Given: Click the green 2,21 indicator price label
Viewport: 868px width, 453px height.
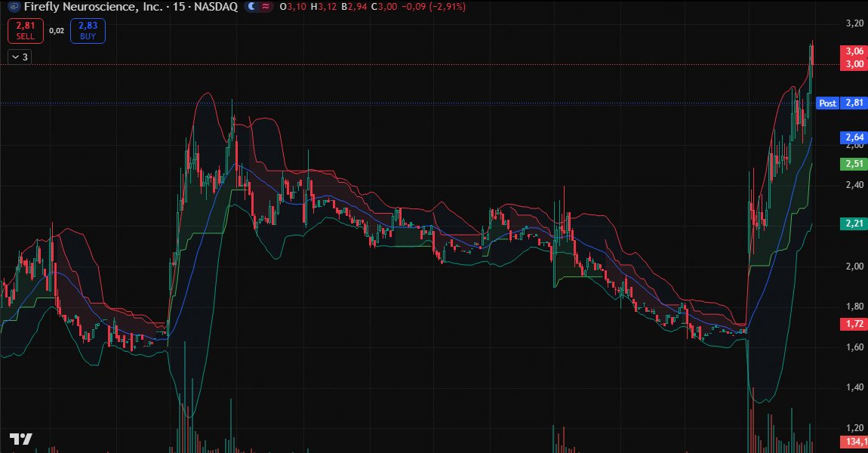Looking at the screenshot, I should (x=854, y=223).
